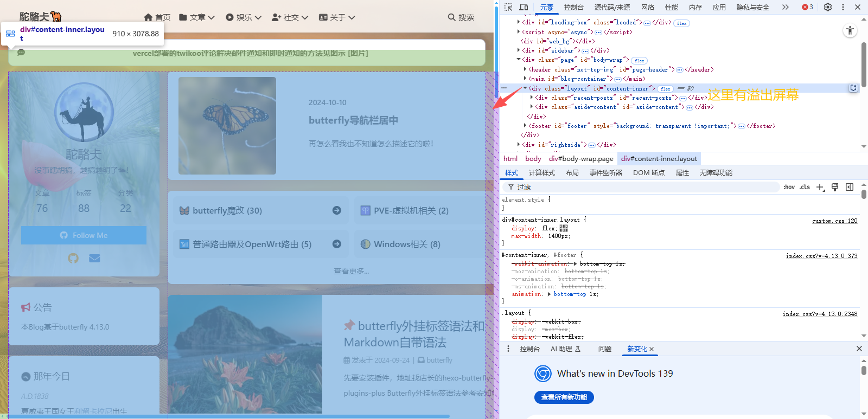Screen dimensions: 868x419
Task: Open flexbox editor icon next to display flex
Action: coord(564,228)
